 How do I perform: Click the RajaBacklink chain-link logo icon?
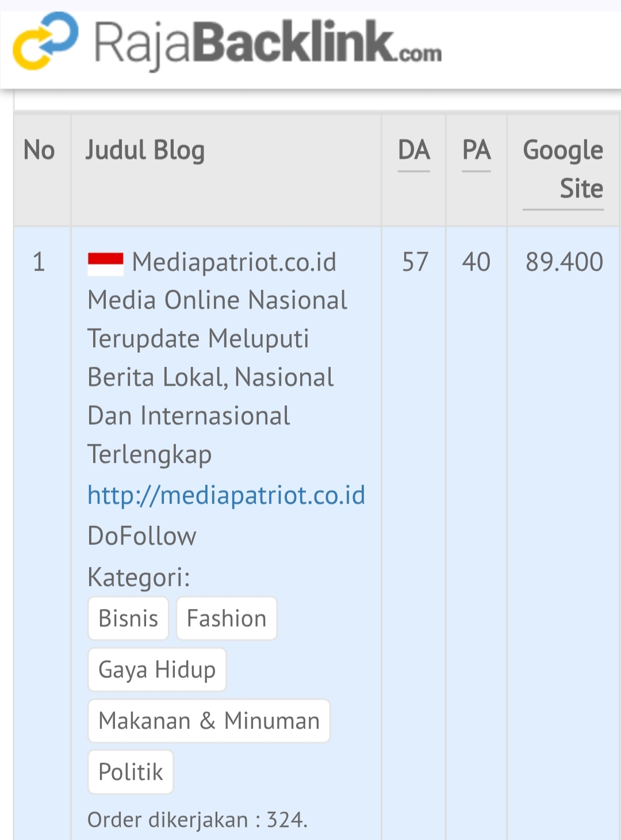pyautogui.click(x=45, y=41)
